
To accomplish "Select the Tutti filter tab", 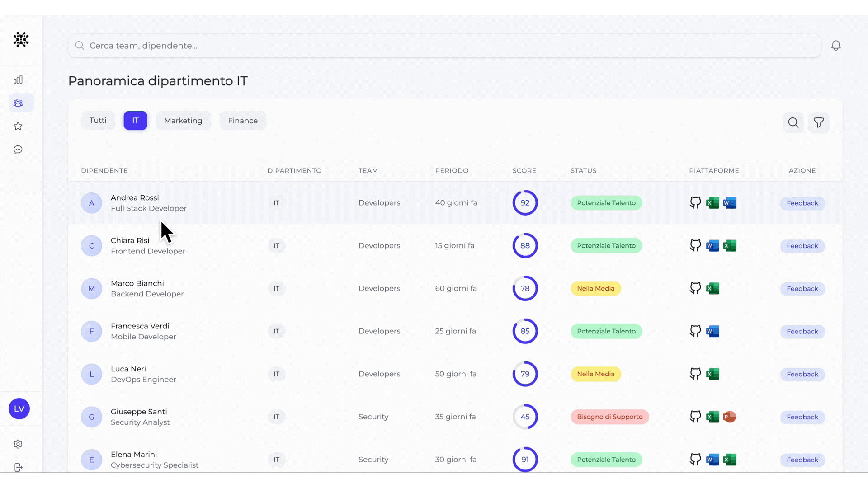I will coord(98,121).
